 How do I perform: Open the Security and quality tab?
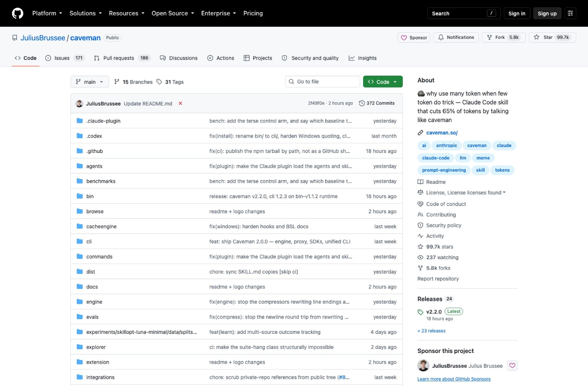[x=310, y=58]
